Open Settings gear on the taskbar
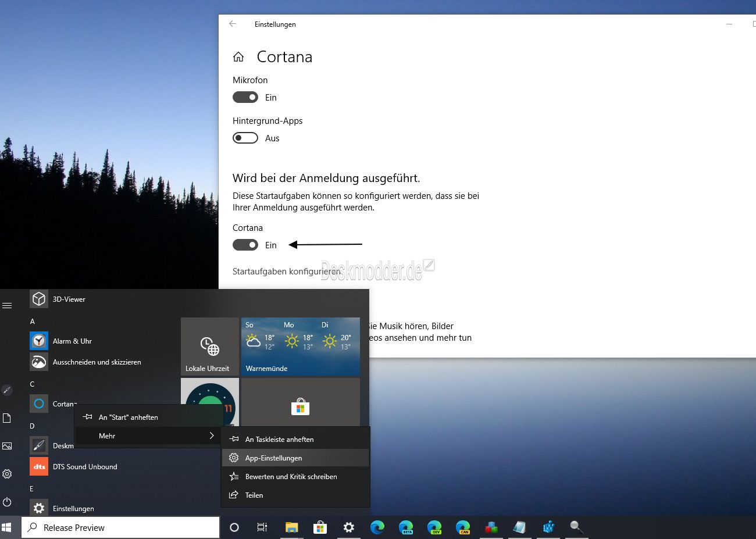This screenshot has width=756, height=539. tap(348, 527)
